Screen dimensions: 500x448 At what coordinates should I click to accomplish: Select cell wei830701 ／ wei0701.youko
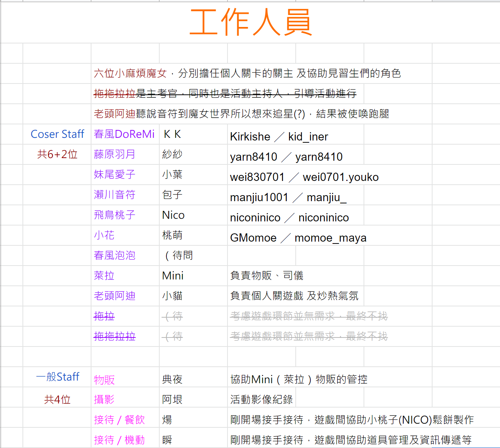[x=304, y=177]
